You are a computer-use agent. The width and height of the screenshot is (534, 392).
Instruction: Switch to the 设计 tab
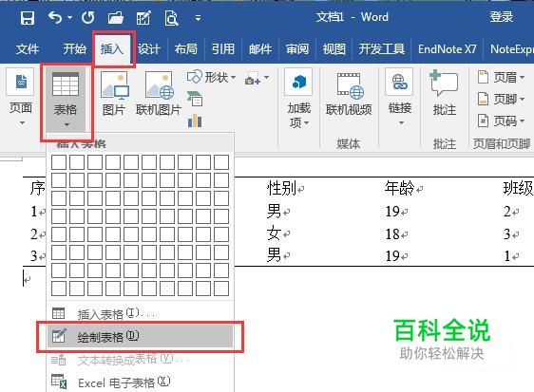(149, 49)
